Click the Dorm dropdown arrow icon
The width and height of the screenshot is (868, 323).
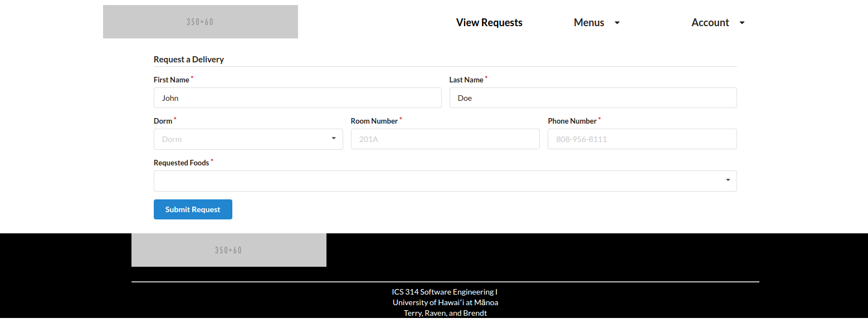tap(334, 138)
